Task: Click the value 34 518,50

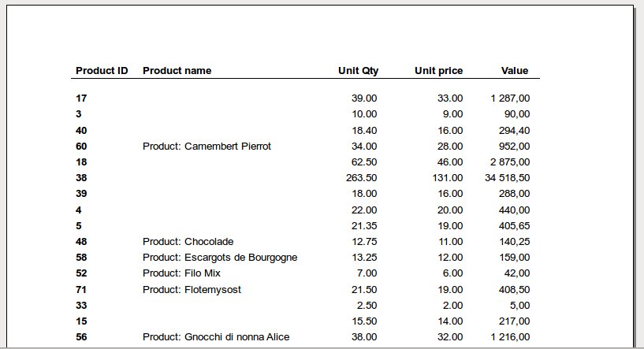Action: tap(507, 178)
